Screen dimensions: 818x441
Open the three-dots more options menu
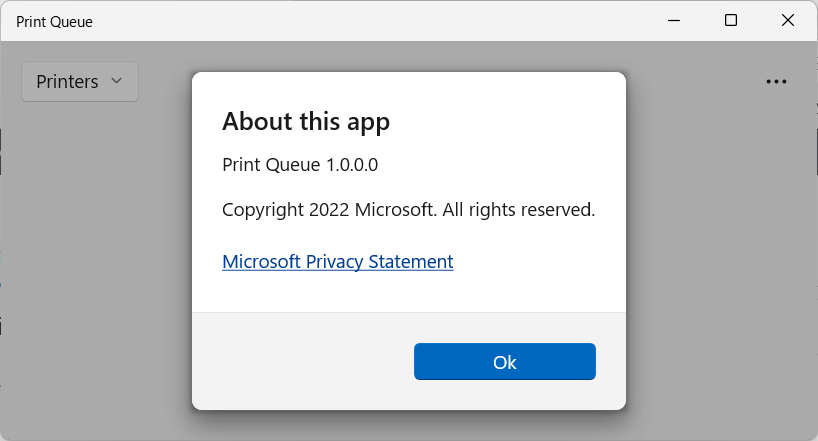(776, 81)
